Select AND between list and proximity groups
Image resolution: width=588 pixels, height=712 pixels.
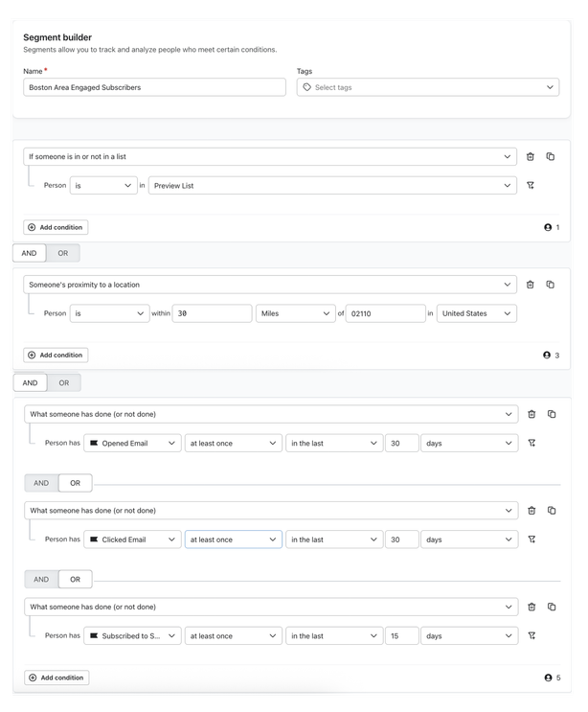(29, 253)
